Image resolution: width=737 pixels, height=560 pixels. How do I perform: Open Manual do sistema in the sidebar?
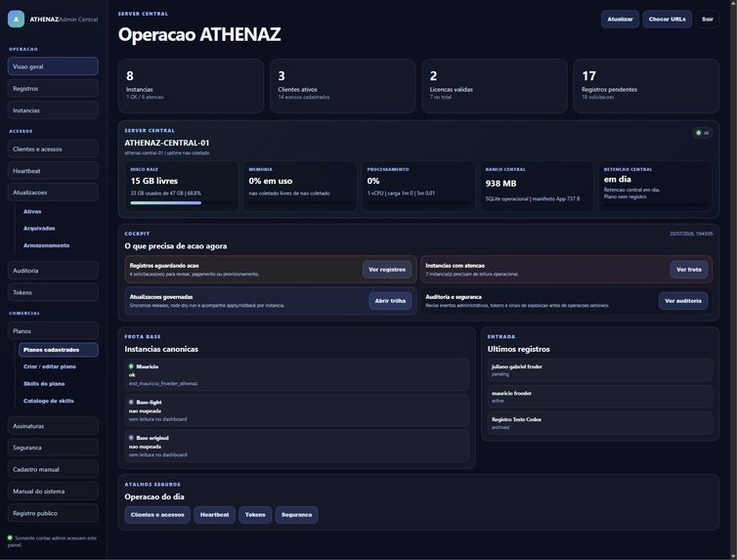point(53,492)
